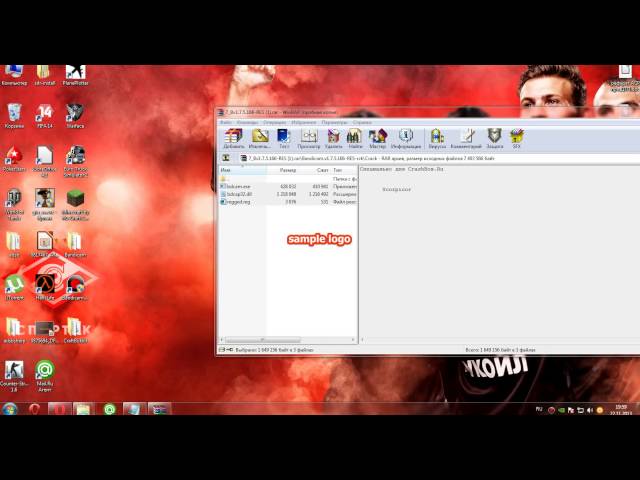
Task: Click the Защита (Protect) toolbar icon
Action: tap(494, 138)
